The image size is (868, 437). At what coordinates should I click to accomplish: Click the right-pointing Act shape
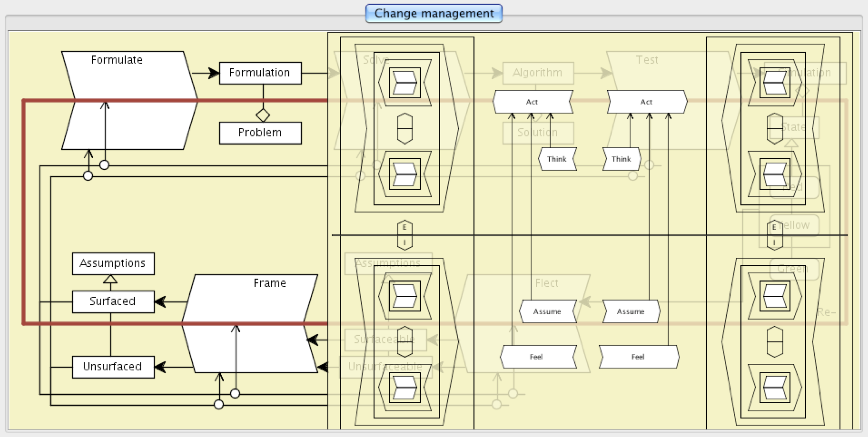646,102
